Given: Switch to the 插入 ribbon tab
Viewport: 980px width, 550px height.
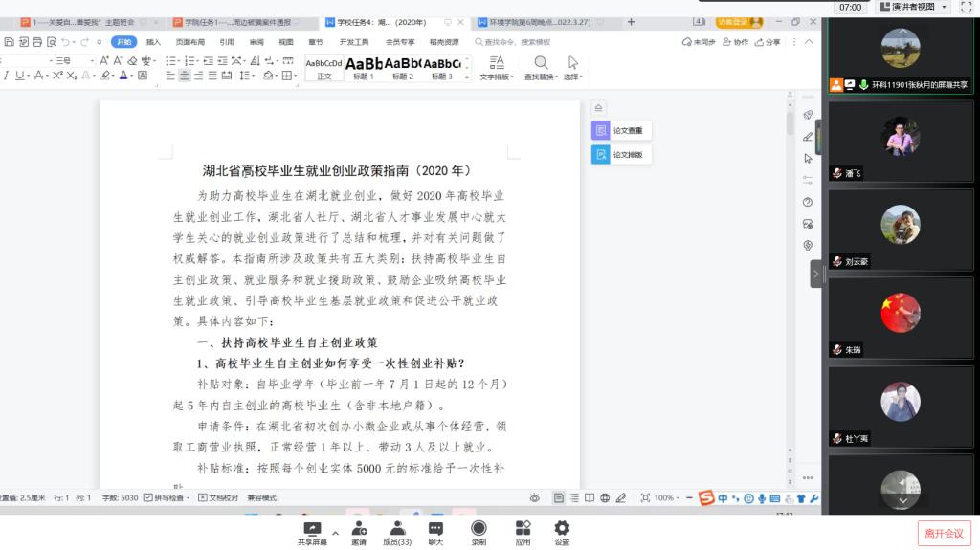Looking at the screenshot, I should [x=153, y=42].
